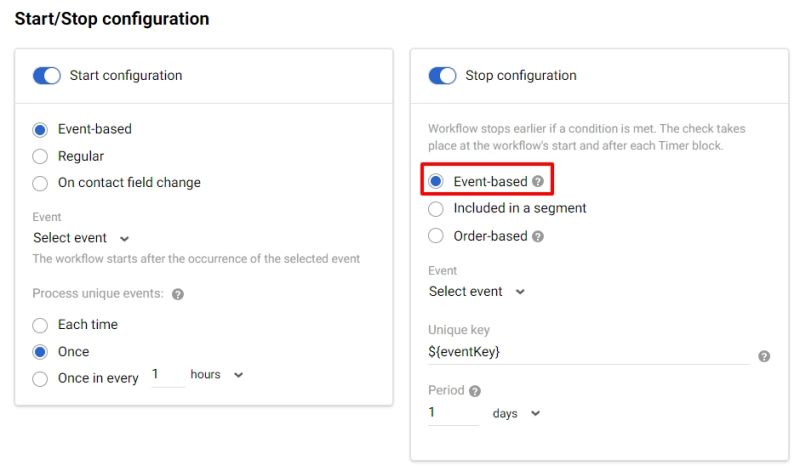The image size is (800, 471).
Task: Open the hours unit dropdown
Action: pos(216,375)
